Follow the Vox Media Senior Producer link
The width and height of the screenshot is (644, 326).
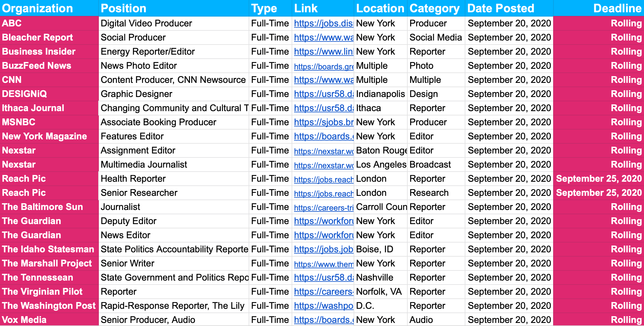pyautogui.click(x=323, y=320)
